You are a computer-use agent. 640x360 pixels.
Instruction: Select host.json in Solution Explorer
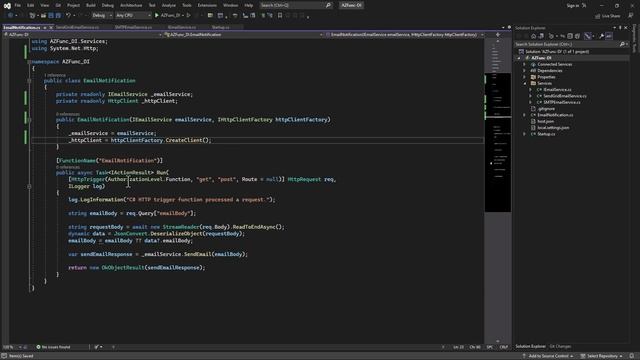point(545,121)
